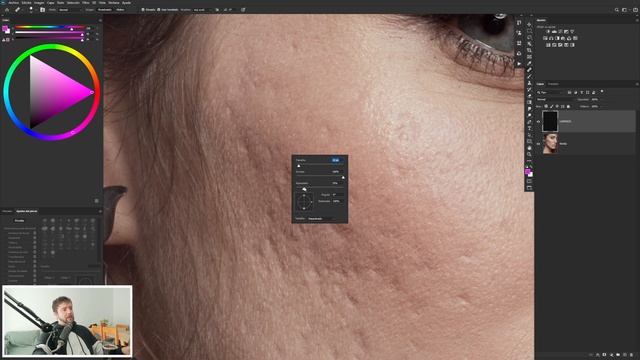The image size is (640, 360).
Task: Select the Healing Brush tool
Action: coord(529,70)
